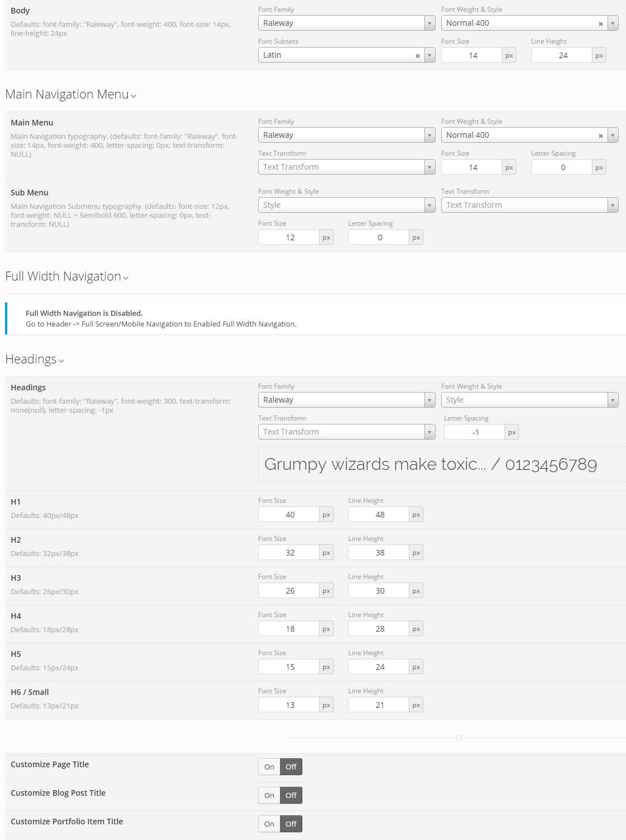Image resolution: width=626 pixels, height=840 pixels.
Task: Clear the Main Menu Font Weight selection
Action: coord(600,136)
